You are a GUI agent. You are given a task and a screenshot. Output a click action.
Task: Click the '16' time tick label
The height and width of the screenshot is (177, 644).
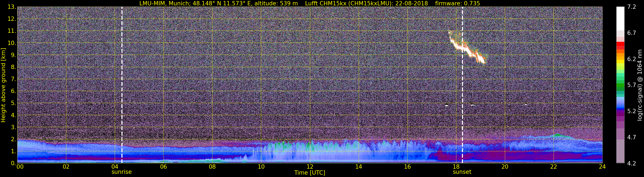coord(407,167)
